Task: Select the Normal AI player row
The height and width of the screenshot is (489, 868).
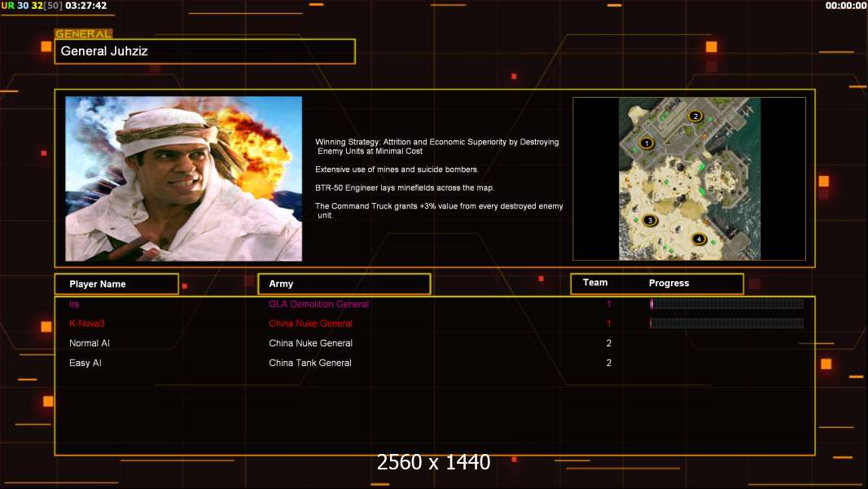Action: (435, 343)
